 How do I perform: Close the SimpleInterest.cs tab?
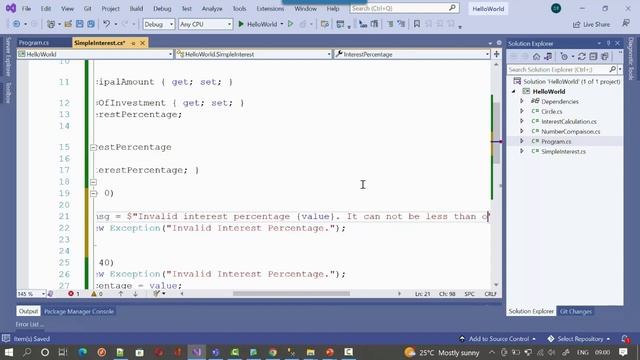[x=142, y=43]
